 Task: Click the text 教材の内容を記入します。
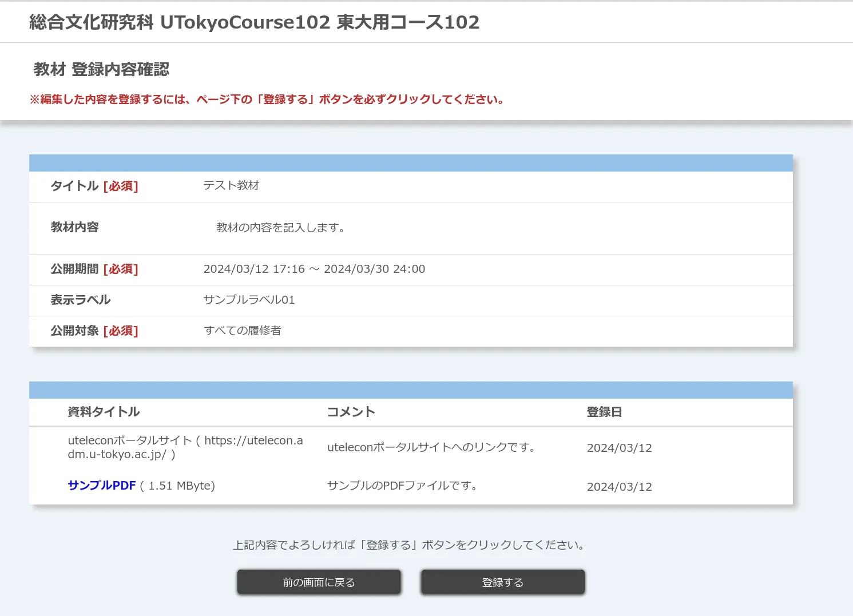click(281, 228)
